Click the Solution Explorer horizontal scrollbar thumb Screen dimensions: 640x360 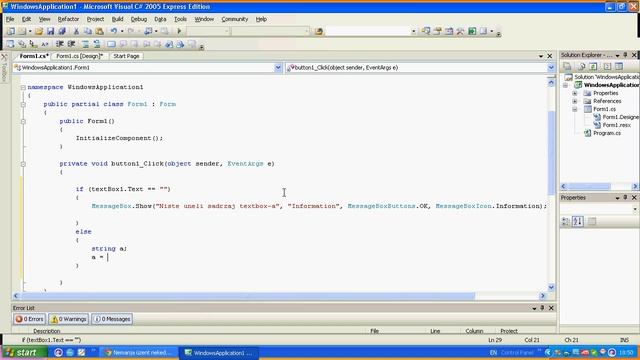point(589,187)
